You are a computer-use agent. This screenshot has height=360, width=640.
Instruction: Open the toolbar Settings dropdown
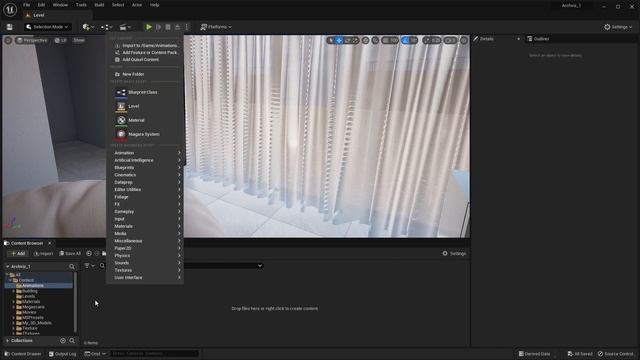coord(618,27)
